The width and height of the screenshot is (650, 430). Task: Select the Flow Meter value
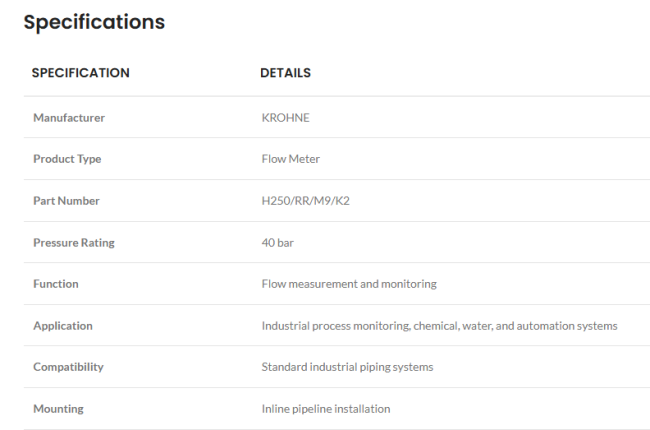tap(291, 159)
